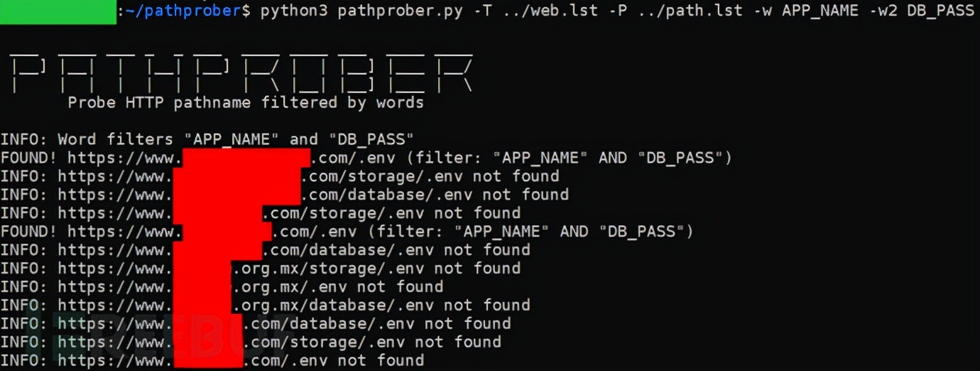Click the "Probe HTTP pathname filtered by words" tagline
Screen dimensions: 980x371
246,102
